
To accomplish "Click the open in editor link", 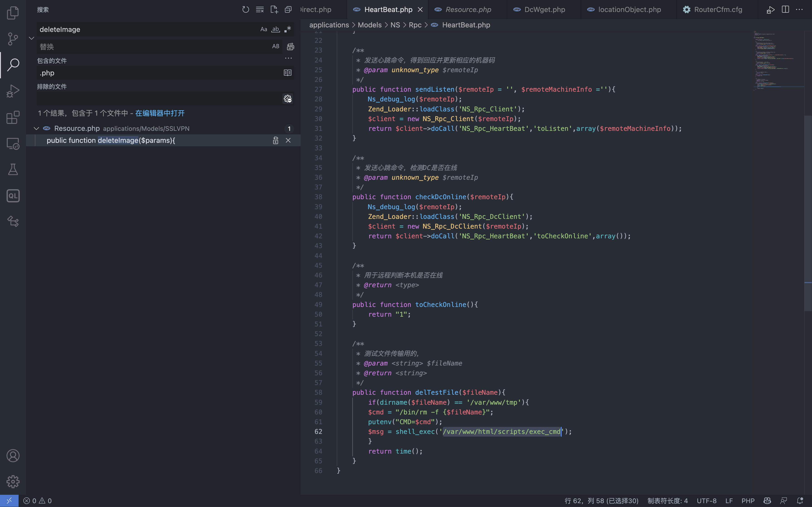I will coord(160,113).
